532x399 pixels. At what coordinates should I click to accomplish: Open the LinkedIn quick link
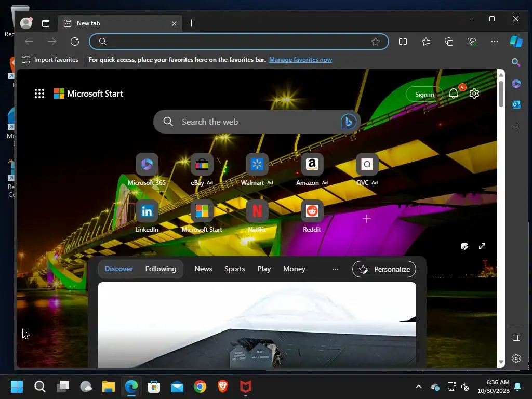pos(147,217)
